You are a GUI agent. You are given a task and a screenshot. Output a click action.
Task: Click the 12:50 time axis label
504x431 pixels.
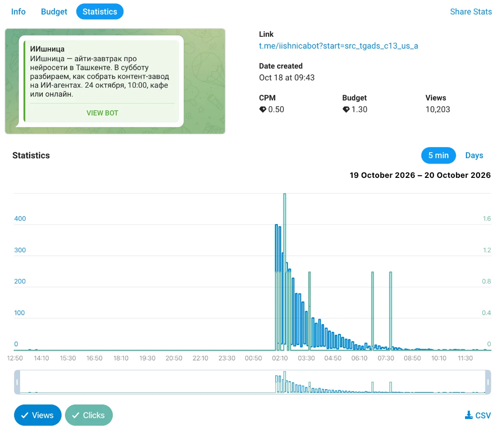tap(15, 358)
